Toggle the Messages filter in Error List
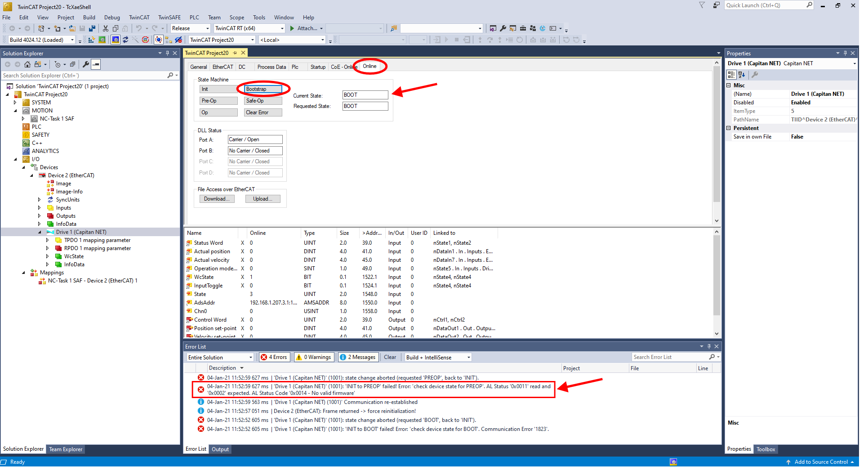The image size is (868, 475). pyautogui.click(x=358, y=357)
